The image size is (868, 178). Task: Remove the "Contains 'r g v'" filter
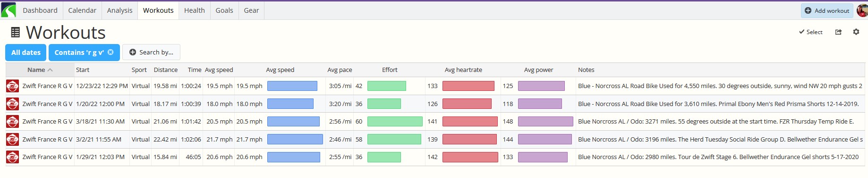click(x=111, y=52)
